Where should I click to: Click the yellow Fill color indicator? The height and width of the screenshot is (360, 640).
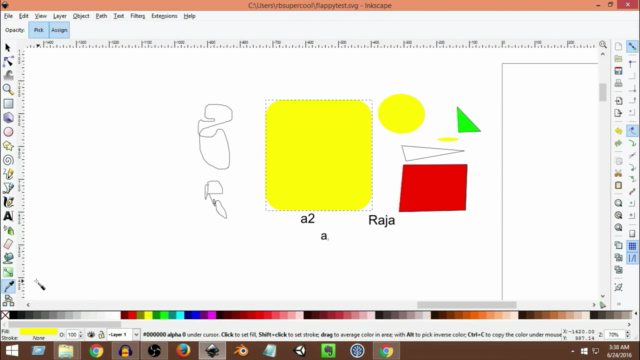(38, 331)
